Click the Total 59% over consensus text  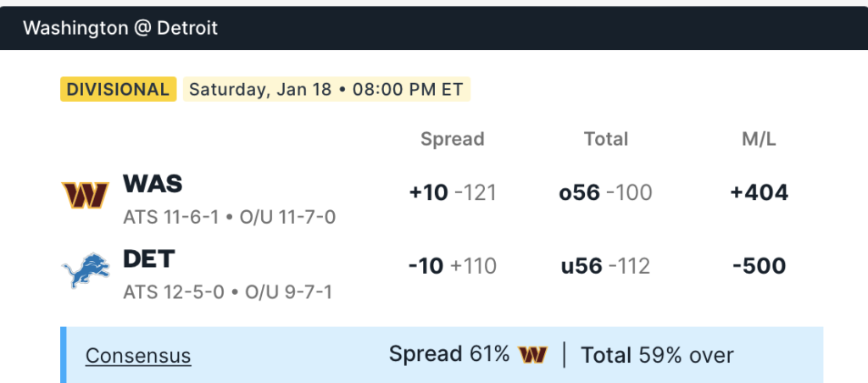pos(657,355)
